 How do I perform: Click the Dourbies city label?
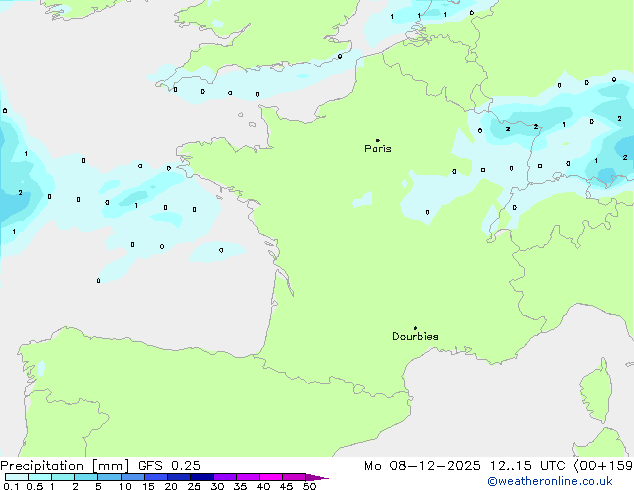pos(415,336)
